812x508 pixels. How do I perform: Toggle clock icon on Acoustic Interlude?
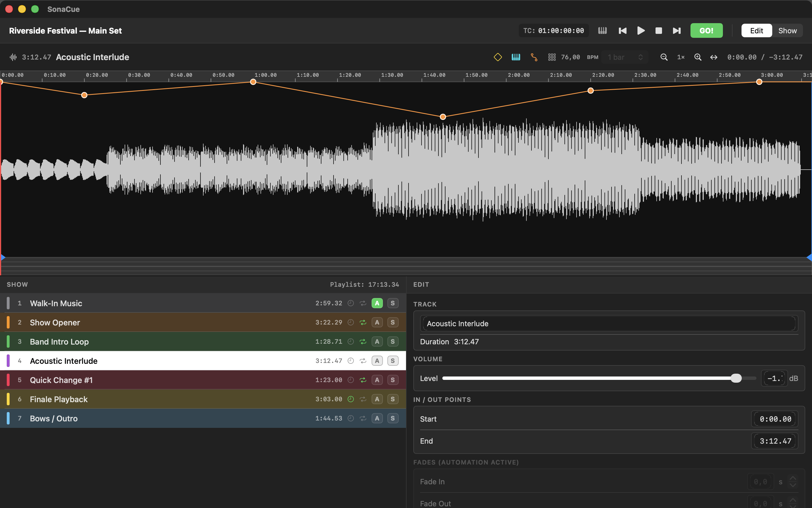point(351,360)
